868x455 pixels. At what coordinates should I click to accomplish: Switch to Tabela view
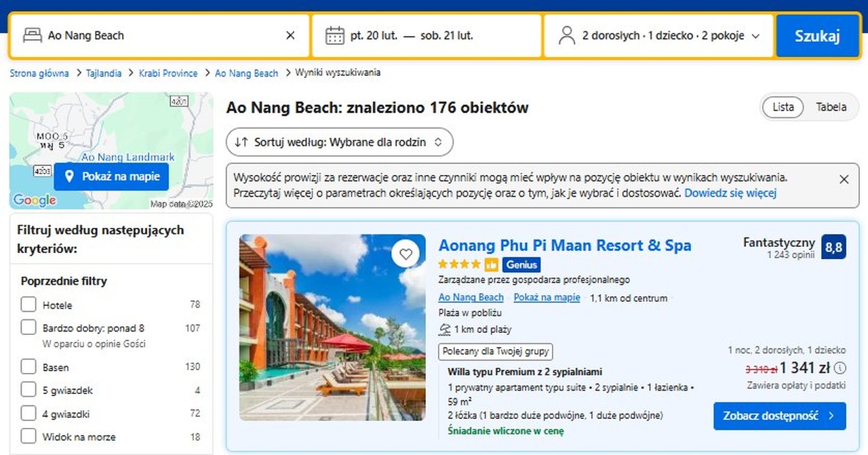pos(831,107)
